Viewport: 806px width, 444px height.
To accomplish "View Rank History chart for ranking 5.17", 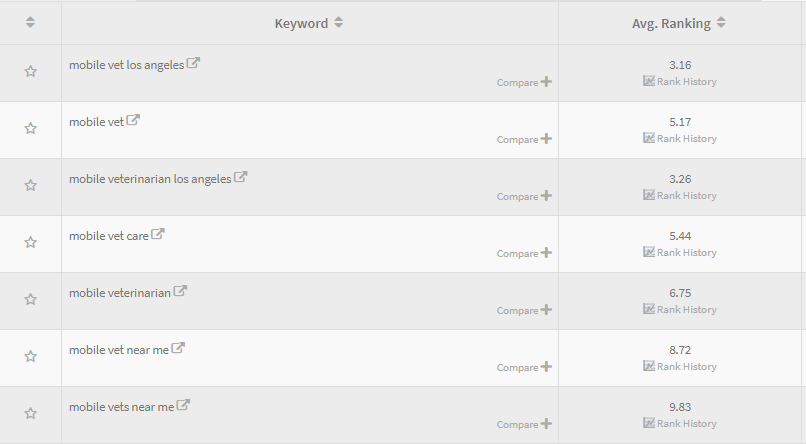I will coord(680,138).
